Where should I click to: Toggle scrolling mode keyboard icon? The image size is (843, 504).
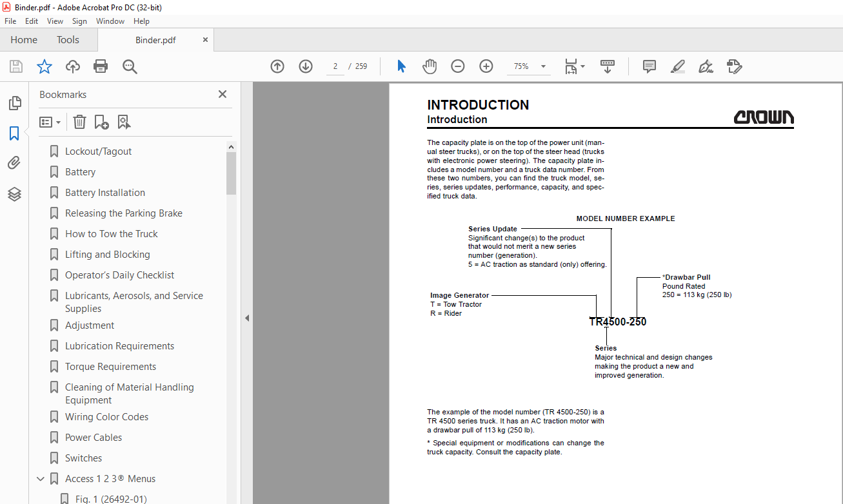[607, 66]
